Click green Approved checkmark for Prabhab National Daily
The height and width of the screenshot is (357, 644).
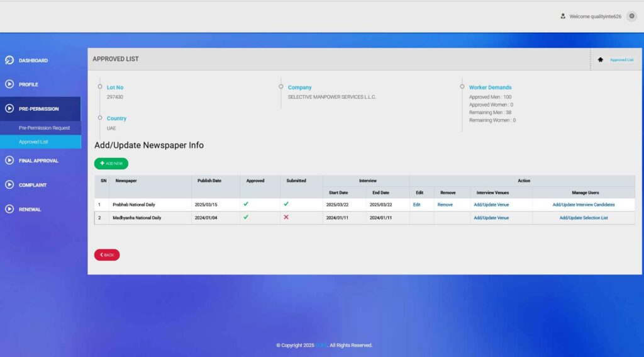tap(246, 204)
